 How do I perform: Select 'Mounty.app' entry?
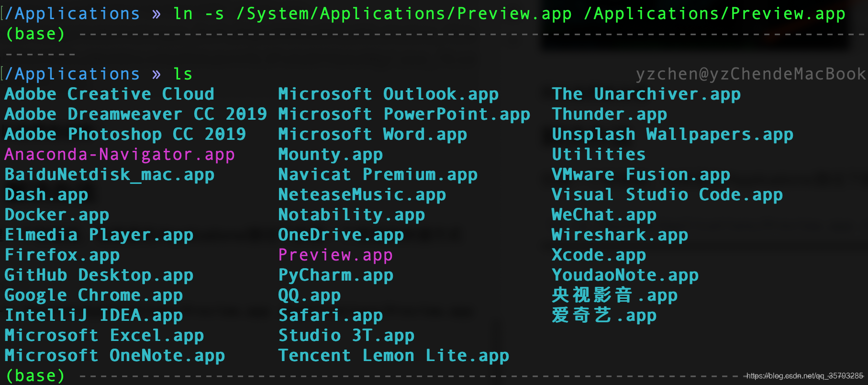tap(331, 155)
